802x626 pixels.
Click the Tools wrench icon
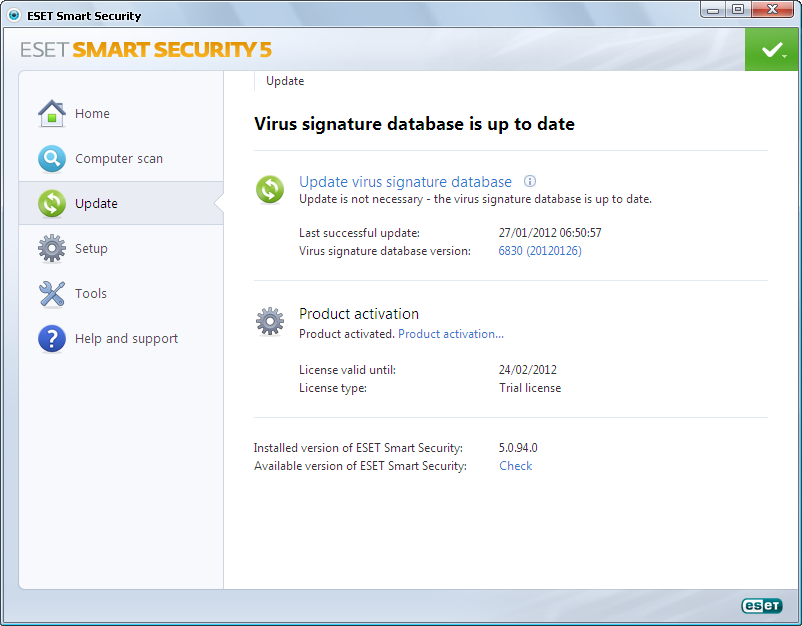[x=52, y=294]
